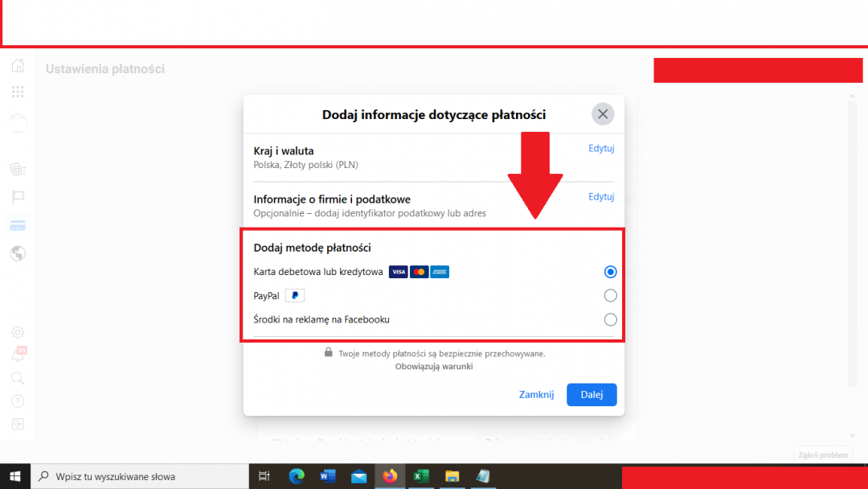The width and height of the screenshot is (868, 489).
Task: Click the flag Pages icon in sidebar
Action: [18, 197]
